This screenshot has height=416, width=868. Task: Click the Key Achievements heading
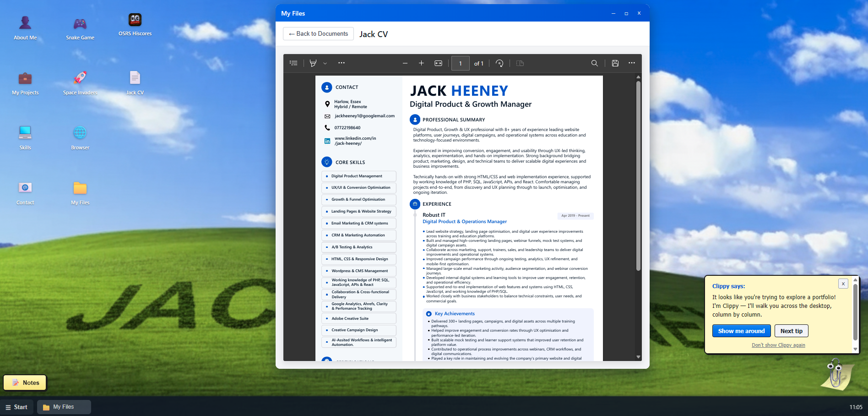pos(455,314)
